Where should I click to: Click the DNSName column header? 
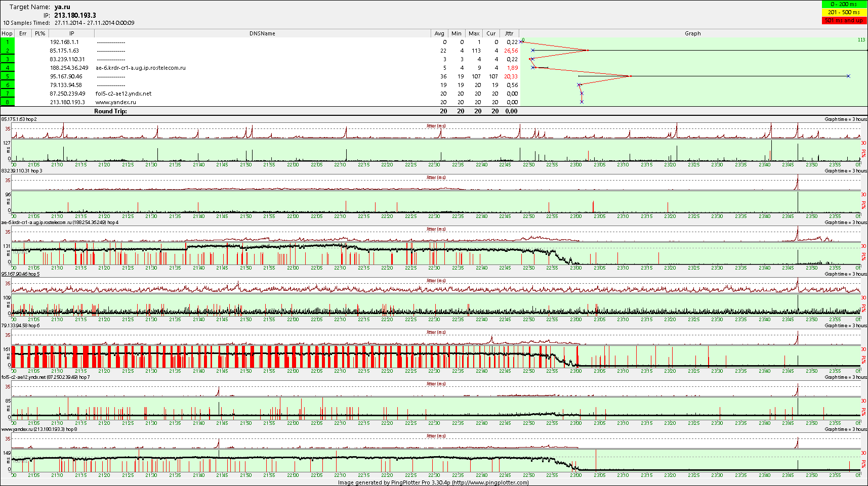[262, 33]
